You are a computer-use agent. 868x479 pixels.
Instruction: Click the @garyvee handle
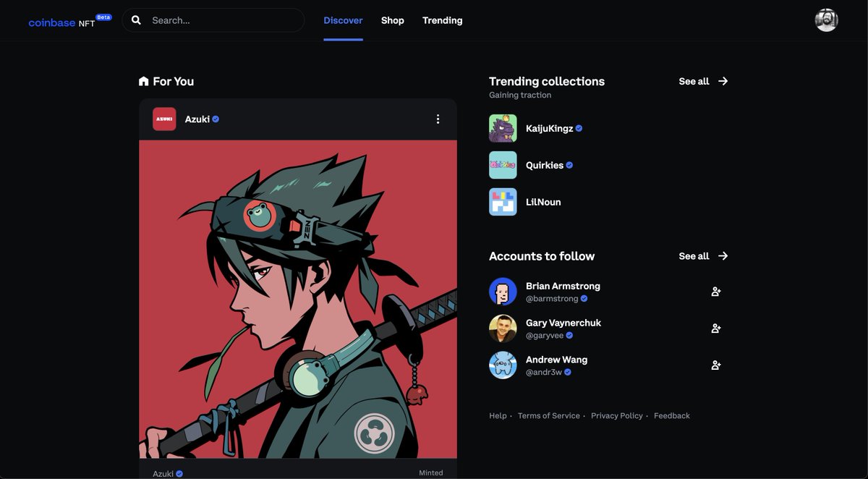coord(545,335)
